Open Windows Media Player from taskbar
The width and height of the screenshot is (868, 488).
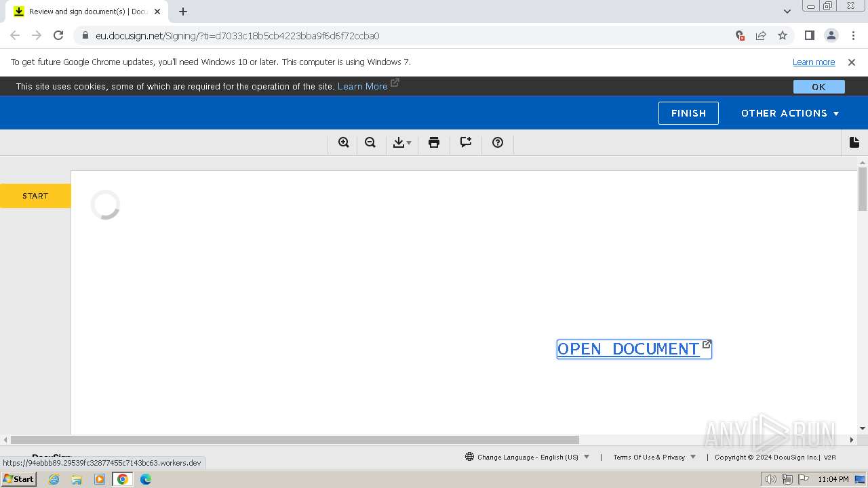tap(100, 479)
